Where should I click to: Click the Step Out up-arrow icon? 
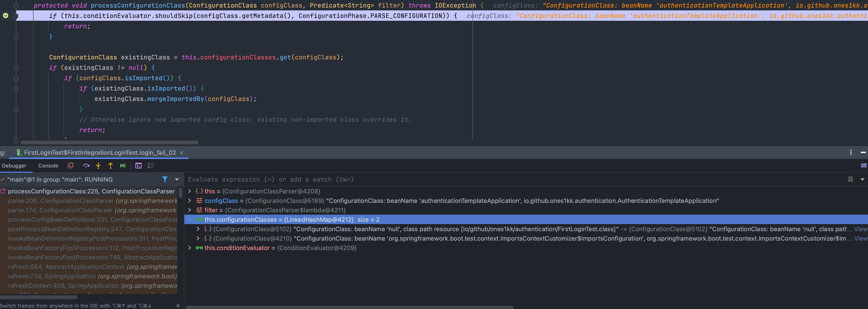(x=111, y=166)
